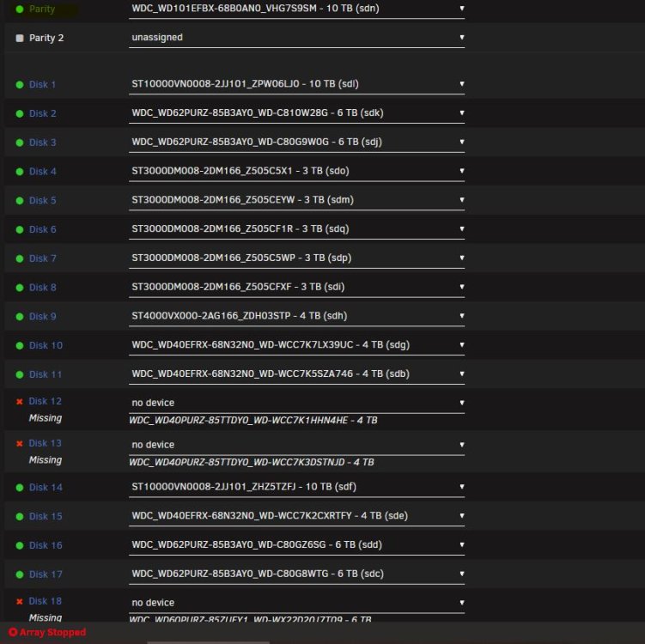
Task: Open the Disk 17 link
Action: pyautogui.click(x=46, y=575)
